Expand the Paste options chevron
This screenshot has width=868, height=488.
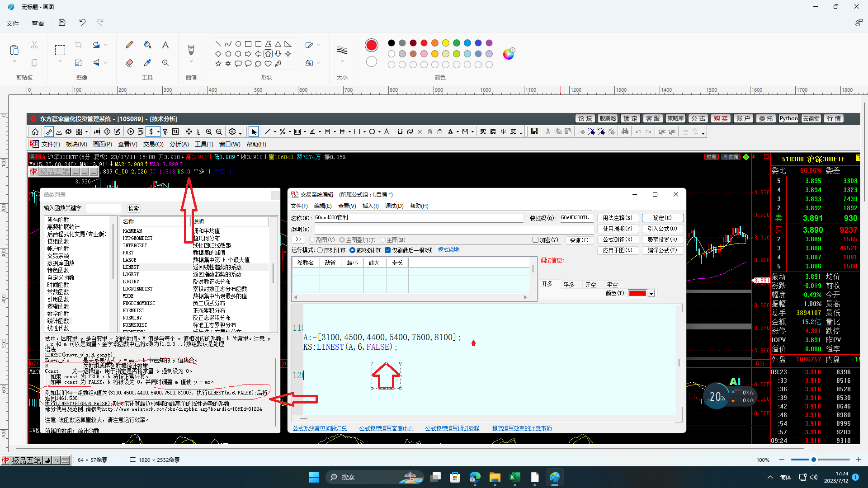14,61
